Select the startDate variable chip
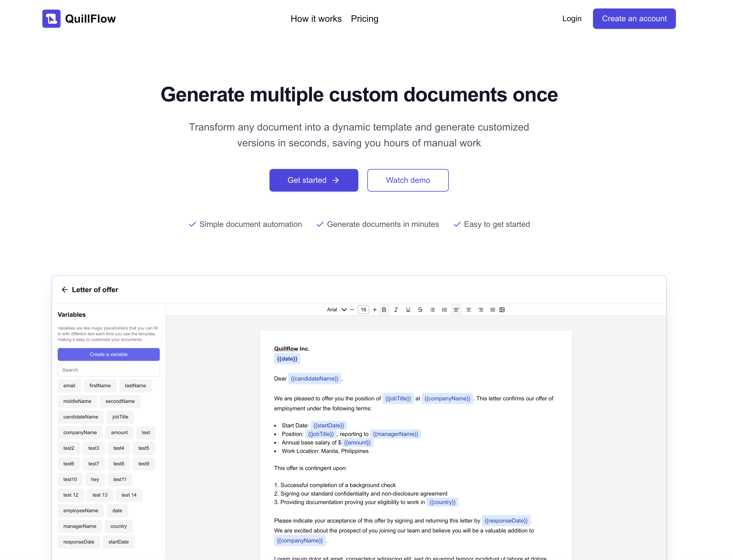This screenshot has width=733, height=560. 119,542
